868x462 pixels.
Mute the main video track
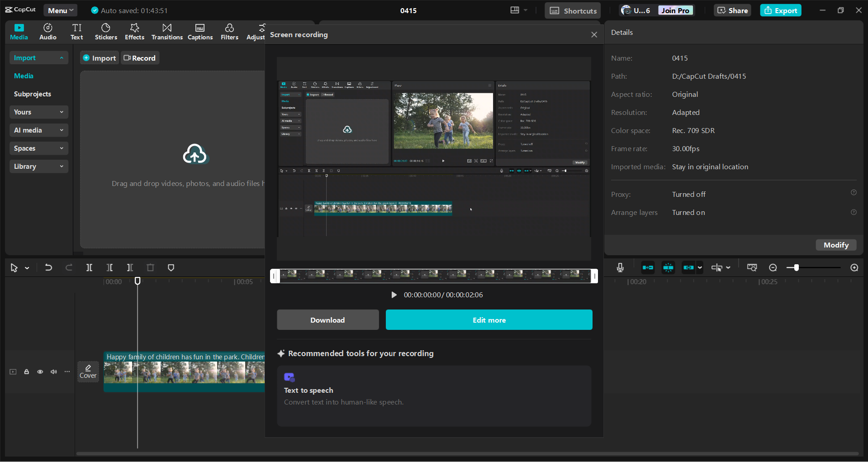click(x=53, y=372)
